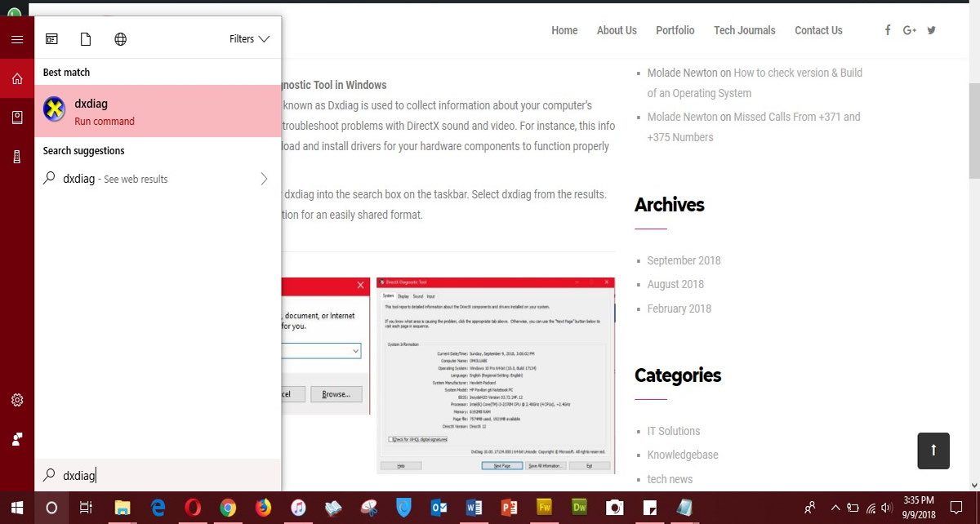This screenshot has width=980, height=524.
Task: Filter search results by Apps
Action: click(x=51, y=39)
